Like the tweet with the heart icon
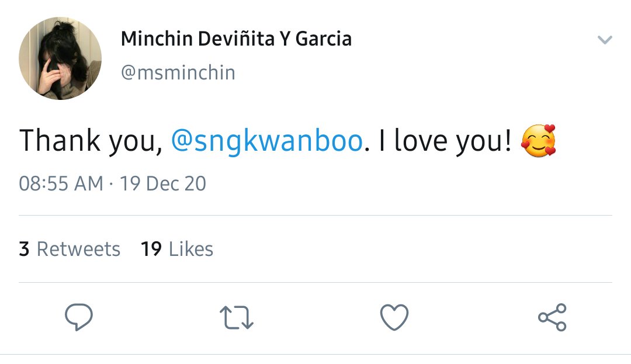Viewport: 631px width, 364px height. 394,317
